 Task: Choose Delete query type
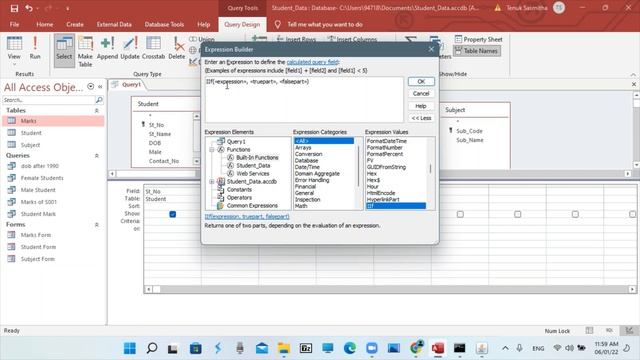click(177, 48)
